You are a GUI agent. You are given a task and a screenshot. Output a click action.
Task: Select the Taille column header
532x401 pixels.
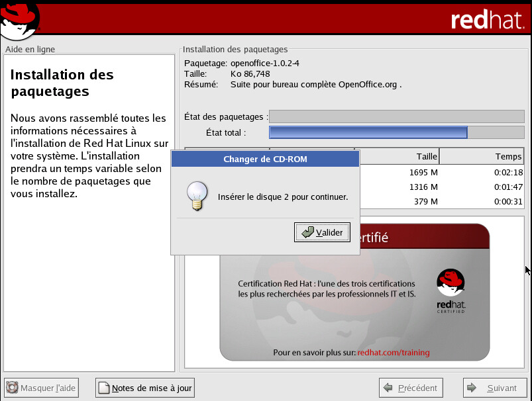tap(398, 157)
